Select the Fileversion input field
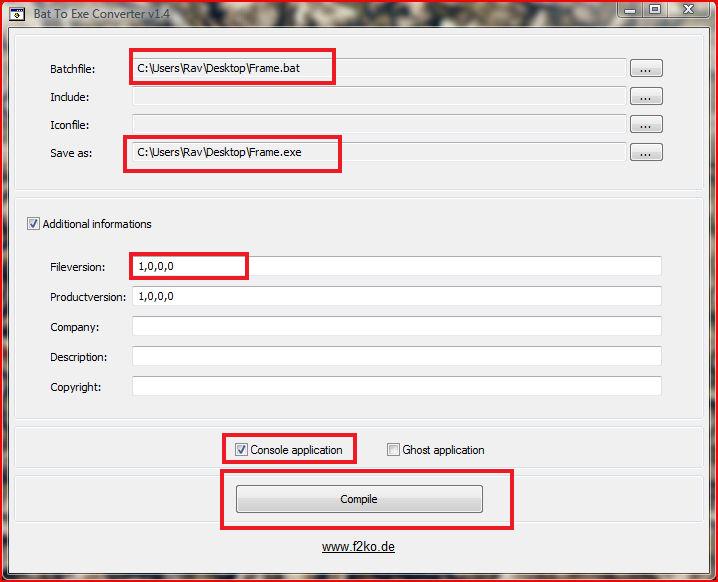Image resolution: width=718 pixels, height=582 pixels. click(397, 266)
